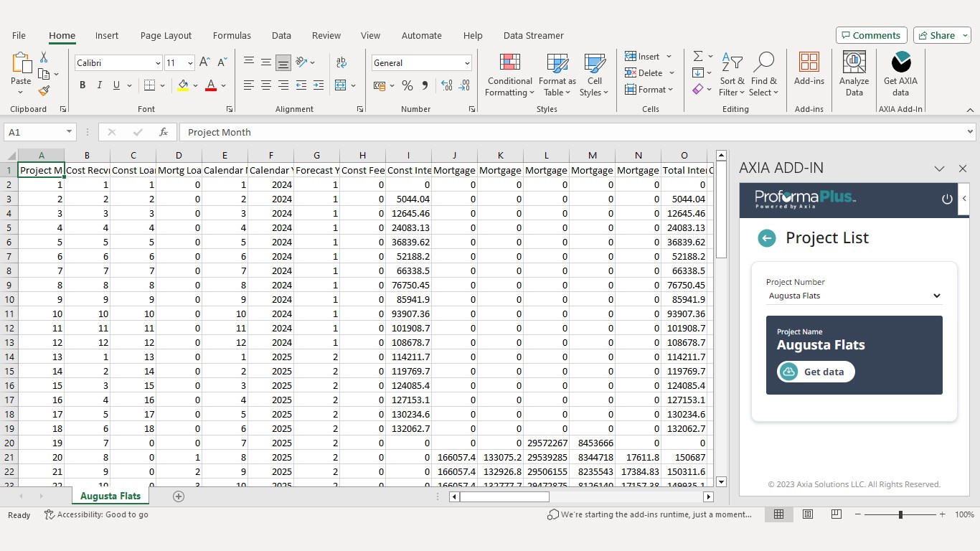Toggle bold formatting
The width and height of the screenshot is (980, 551).
(x=83, y=85)
